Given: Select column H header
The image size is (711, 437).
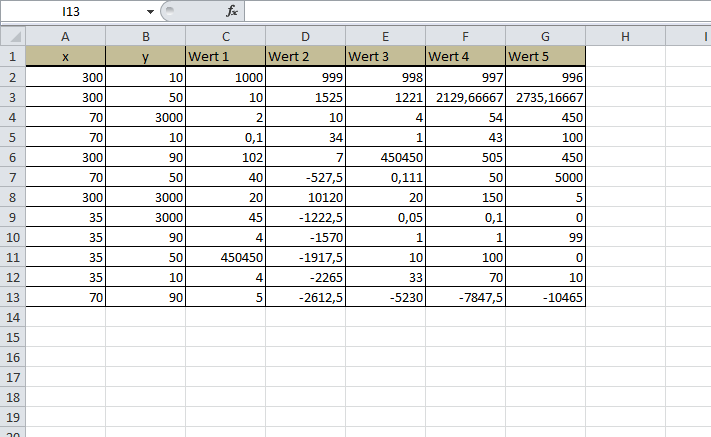Looking at the screenshot, I should tap(625, 36).
